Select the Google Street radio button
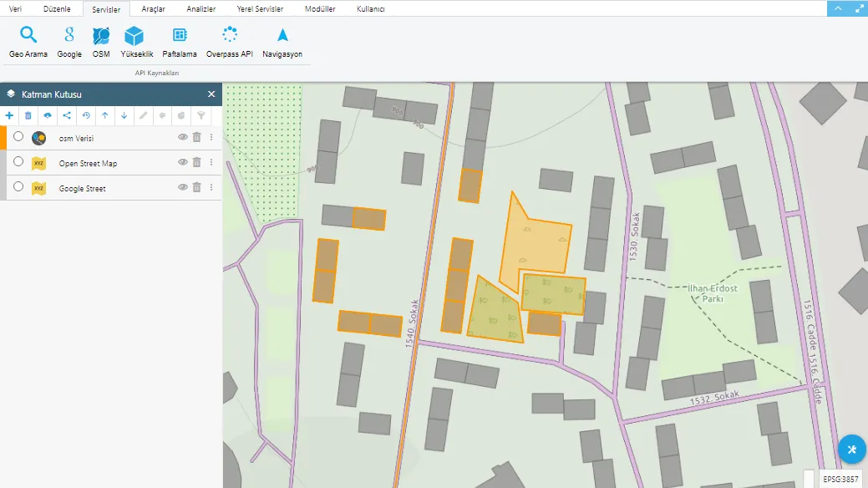This screenshot has width=868, height=488. click(x=18, y=186)
